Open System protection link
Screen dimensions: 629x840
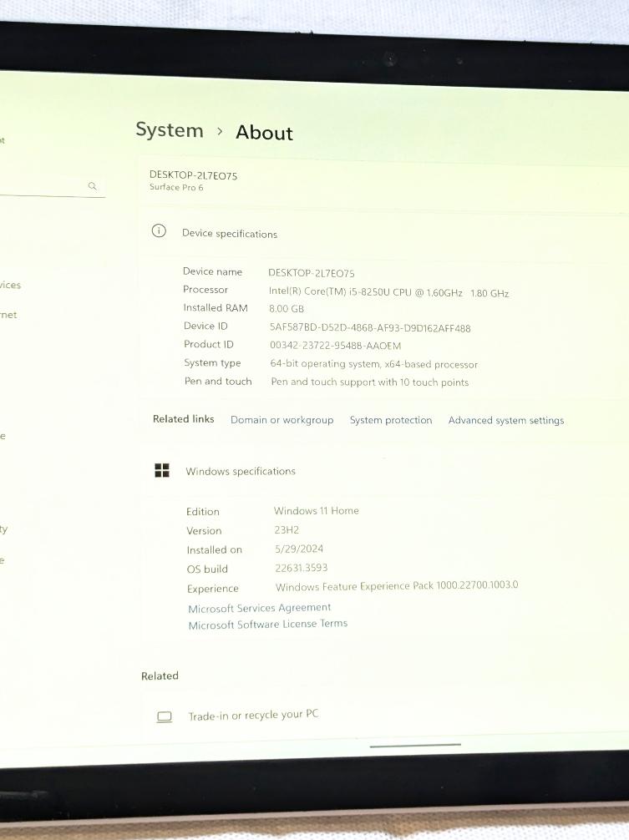point(391,420)
